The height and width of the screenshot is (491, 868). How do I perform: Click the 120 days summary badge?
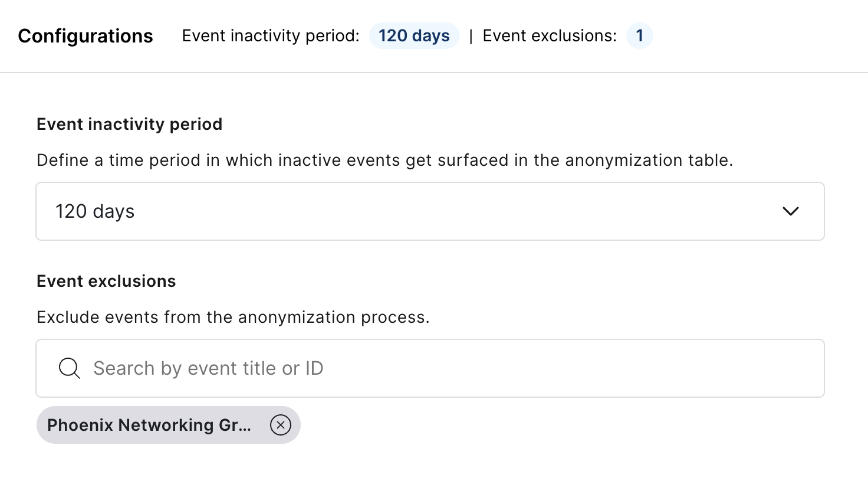tap(414, 35)
